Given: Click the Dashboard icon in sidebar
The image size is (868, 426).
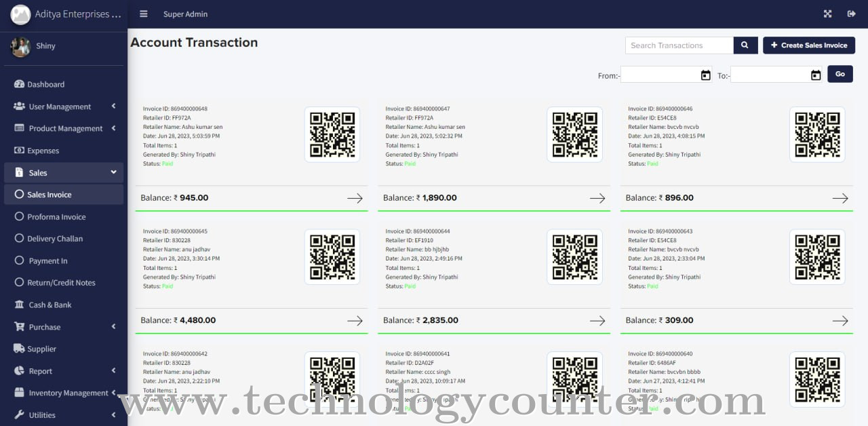Looking at the screenshot, I should click(19, 84).
